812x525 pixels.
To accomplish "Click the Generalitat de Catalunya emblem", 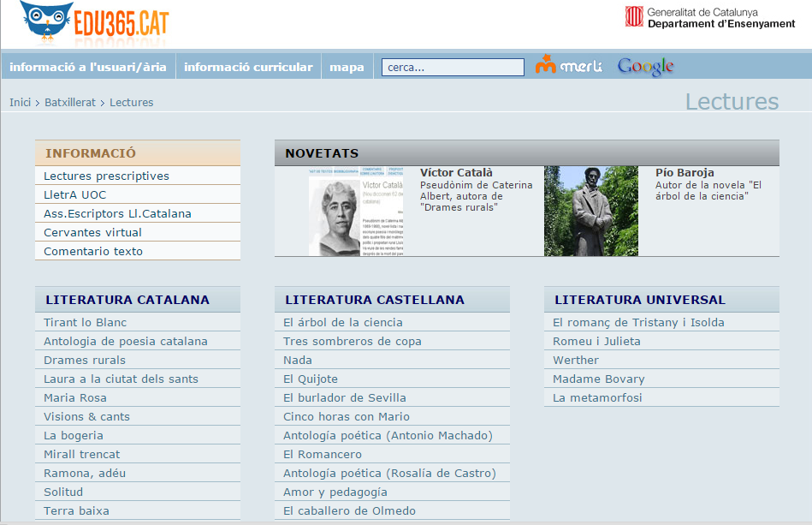I will [x=634, y=17].
